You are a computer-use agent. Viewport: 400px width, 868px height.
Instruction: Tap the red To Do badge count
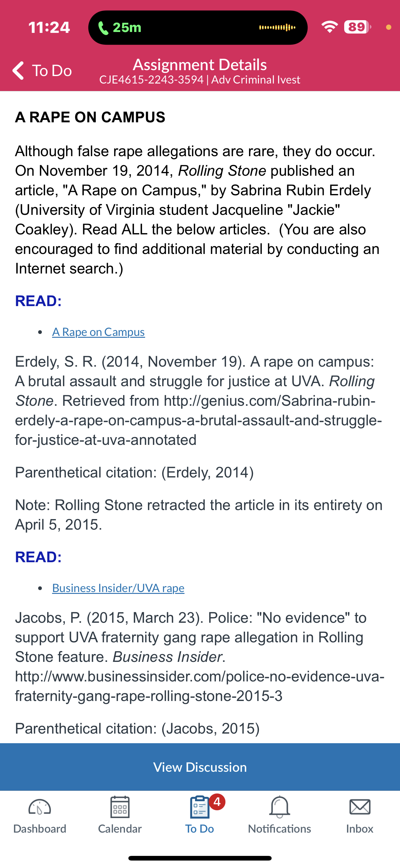(217, 802)
